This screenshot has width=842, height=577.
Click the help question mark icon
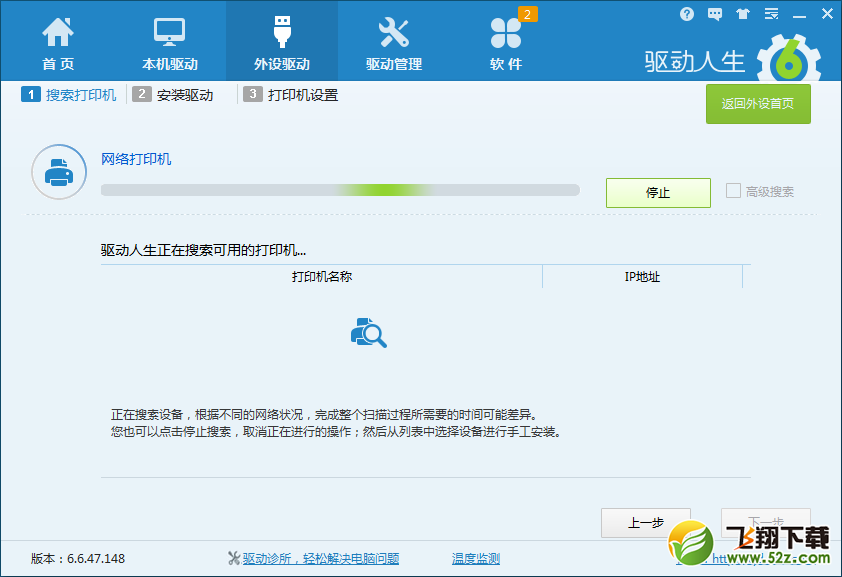click(686, 14)
